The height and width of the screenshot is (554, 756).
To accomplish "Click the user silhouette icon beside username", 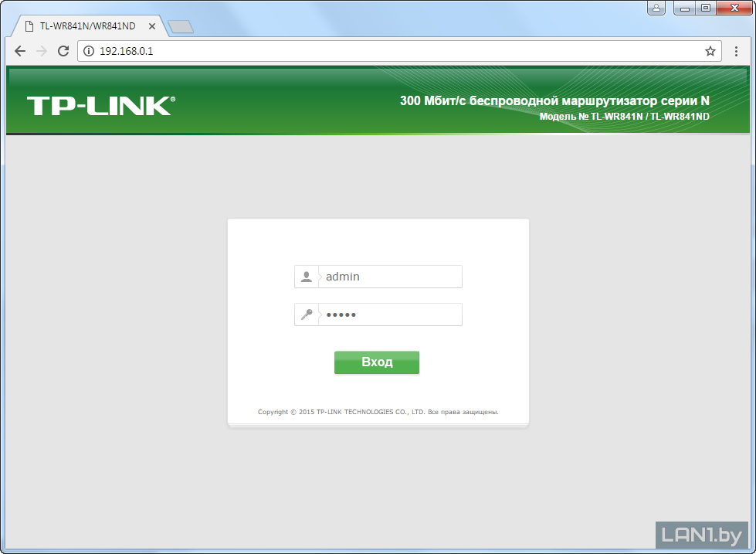I will pyautogui.click(x=306, y=277).
